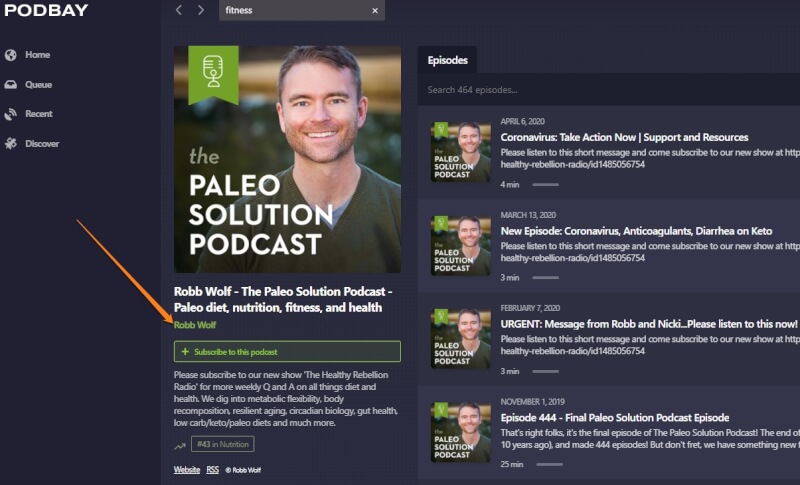The height and width of the screenshot is (485, 800).
Task: Click the February 7, 2020 date
Action: pyautogui.click(x=530, y=308)
